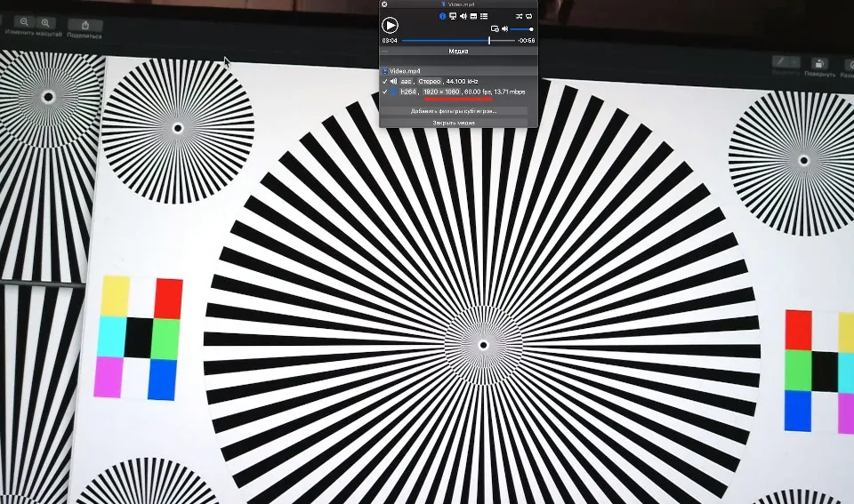The height and width of the screenshot is (504, 854).
Task: Open the video display settings icon
Action: [x=453, y=16]
